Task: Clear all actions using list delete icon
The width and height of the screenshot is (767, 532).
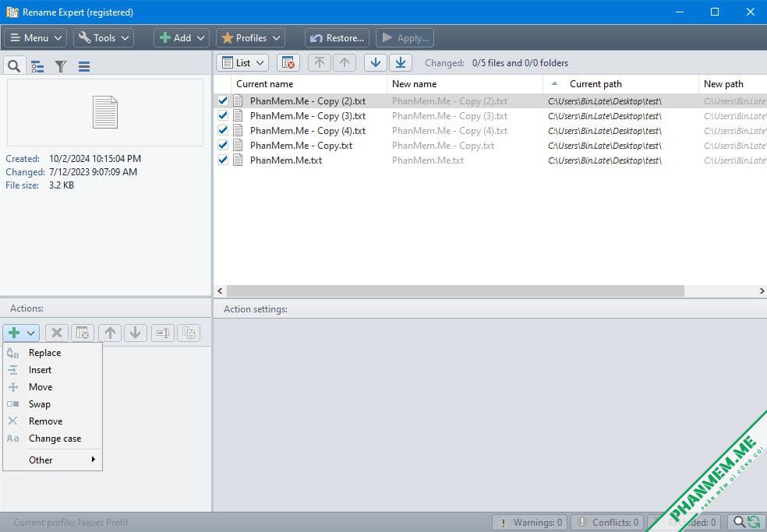Action: (83, 333)
